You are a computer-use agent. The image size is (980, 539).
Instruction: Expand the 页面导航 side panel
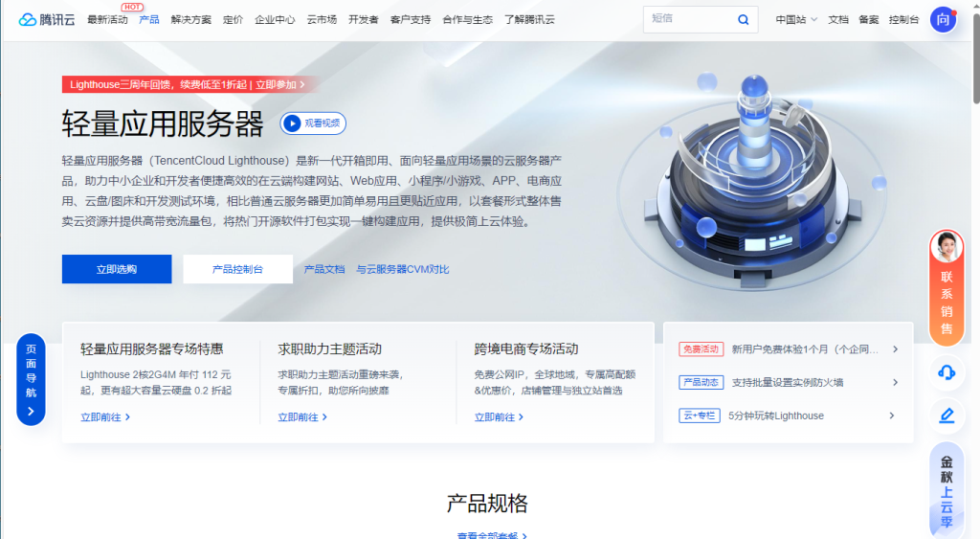[31, 379]
